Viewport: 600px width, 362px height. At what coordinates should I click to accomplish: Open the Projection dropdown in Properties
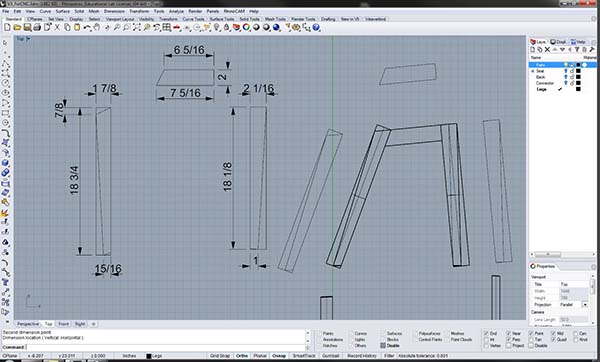585,305
